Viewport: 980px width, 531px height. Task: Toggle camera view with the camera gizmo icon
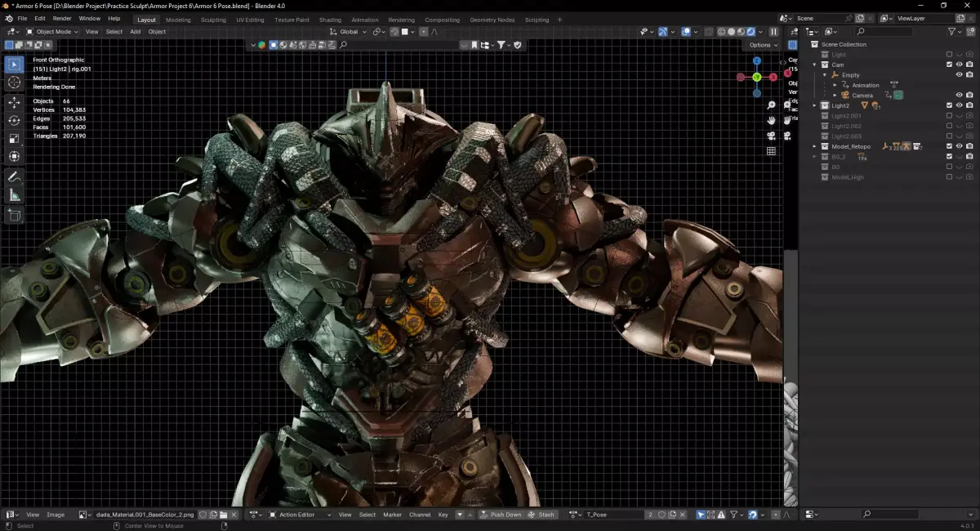[x=771, y=136]
